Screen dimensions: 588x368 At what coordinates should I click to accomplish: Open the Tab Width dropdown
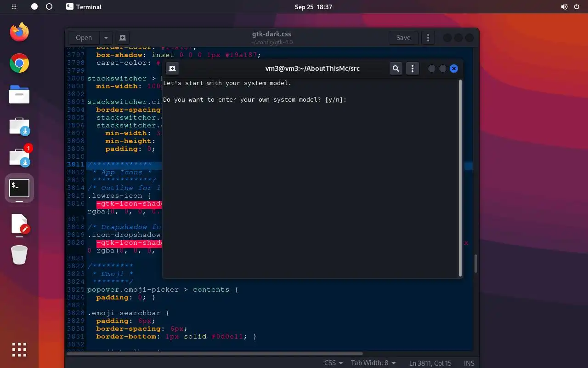click(373, 363)
